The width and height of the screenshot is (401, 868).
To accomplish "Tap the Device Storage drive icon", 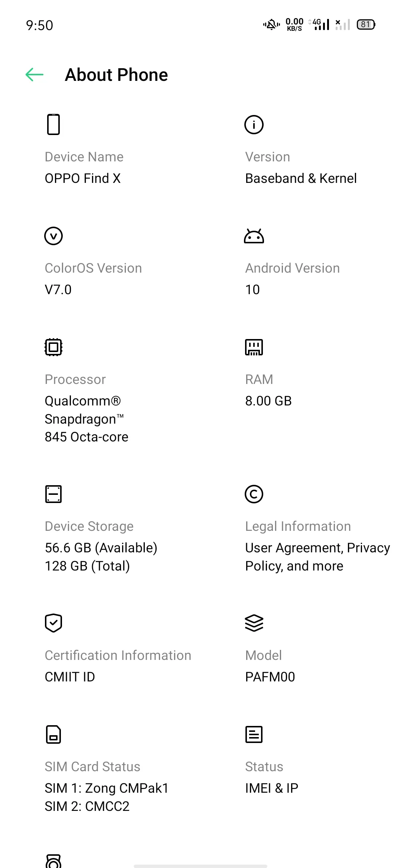I will pos(53,494).
